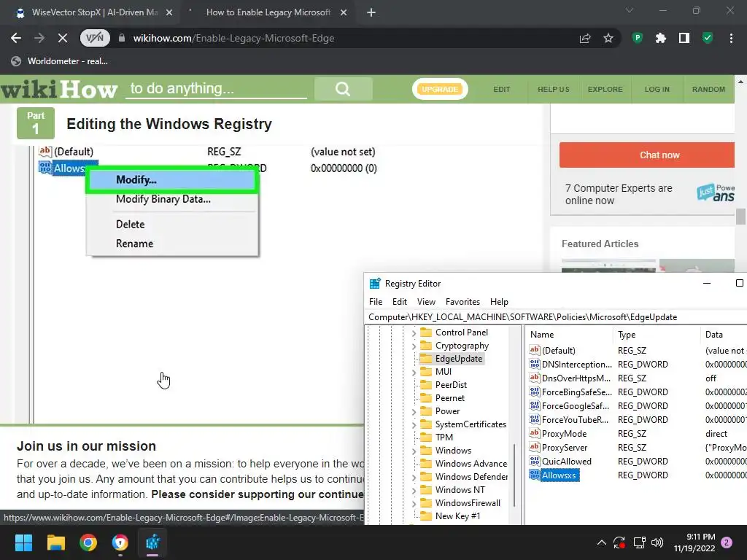Show hidden system tray icons

pyautogui.click(x=602, y=542)
